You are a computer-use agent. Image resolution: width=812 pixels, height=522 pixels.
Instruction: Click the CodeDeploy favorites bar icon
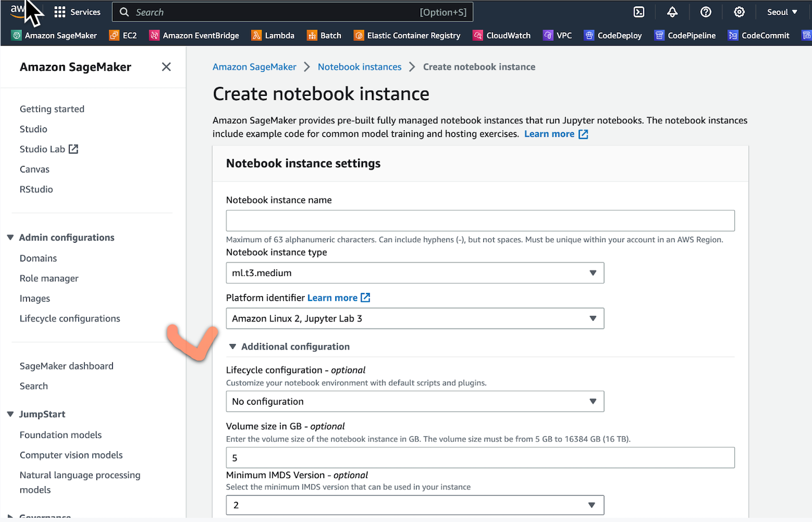[589, 36]
